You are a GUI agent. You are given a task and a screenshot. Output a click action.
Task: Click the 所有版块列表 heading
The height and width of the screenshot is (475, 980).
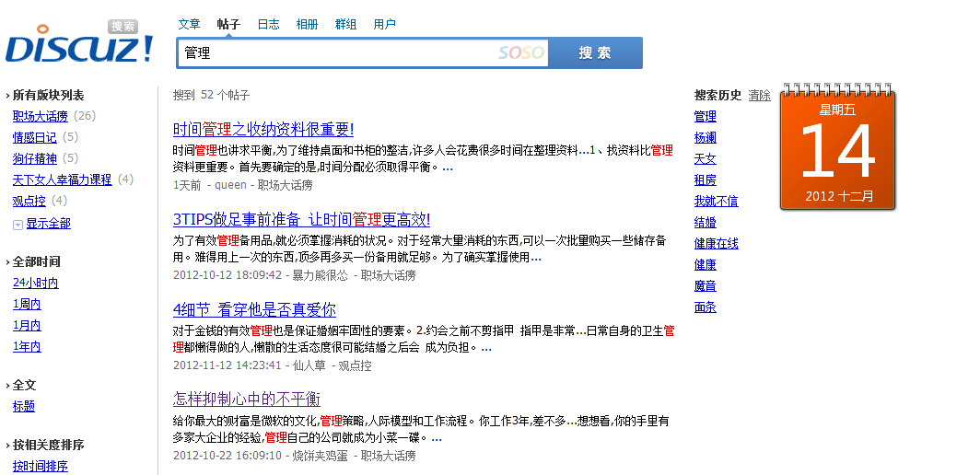(x=48, y=96)
